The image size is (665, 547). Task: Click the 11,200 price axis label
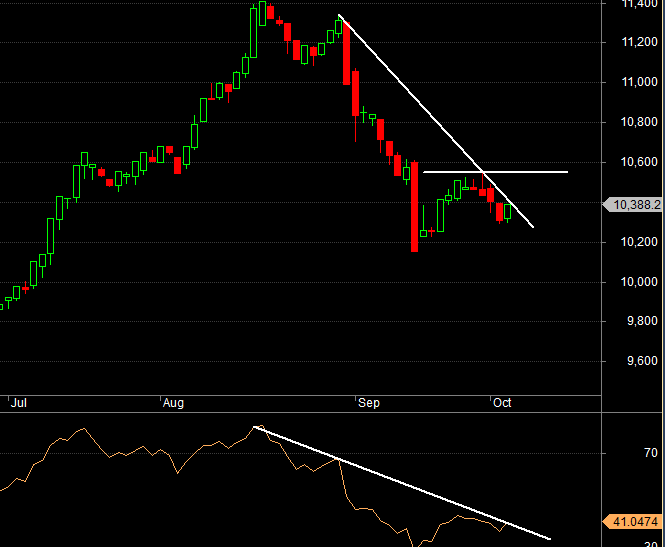[x=639, y=42]
